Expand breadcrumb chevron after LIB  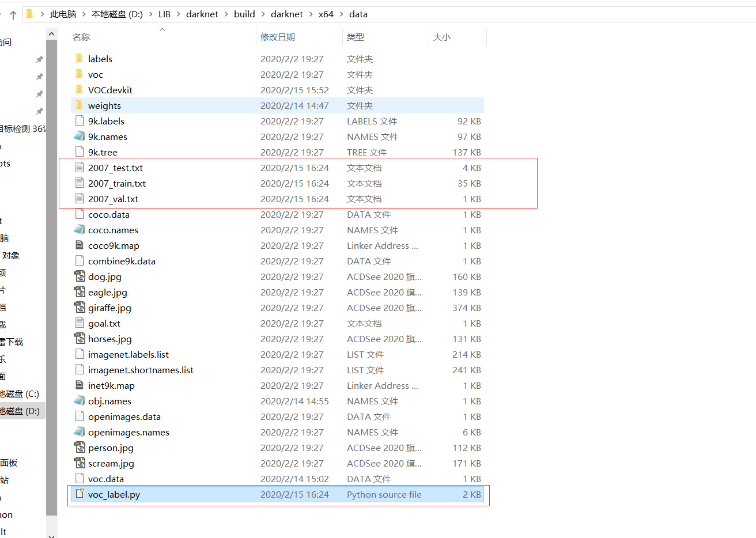179,14
